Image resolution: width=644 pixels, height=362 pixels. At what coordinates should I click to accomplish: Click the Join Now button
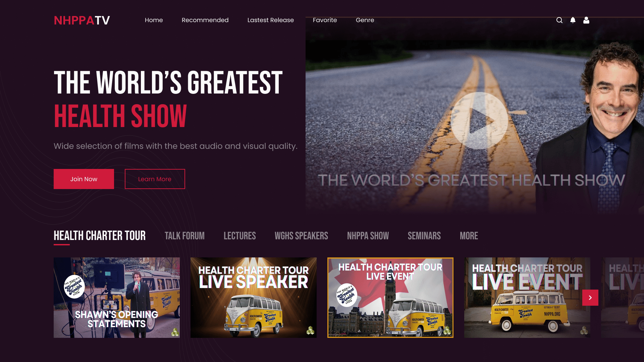pos(84,179)
